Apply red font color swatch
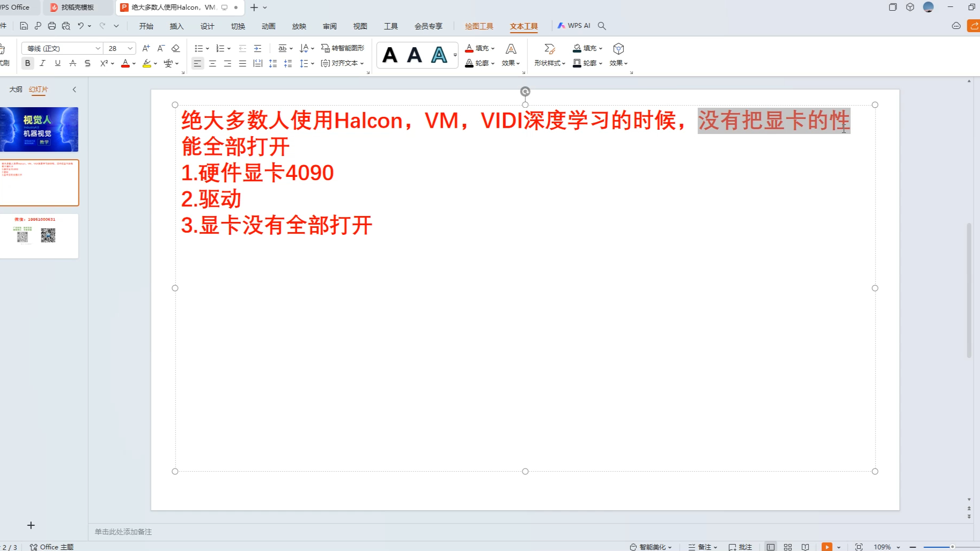The image size is (980, 551). tap(125, 63)
